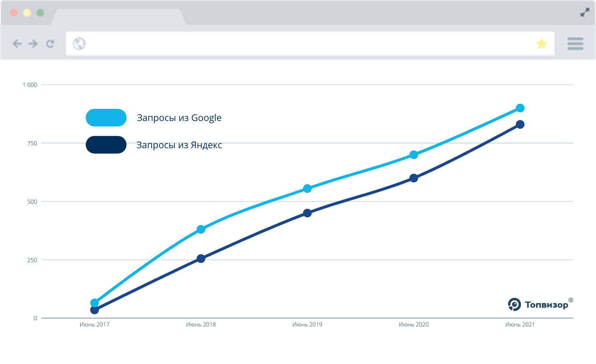The height and width of the screenshot is (364, 596).
Task: Open the hamburger menu icon
Action: click(x=575, y=43)
